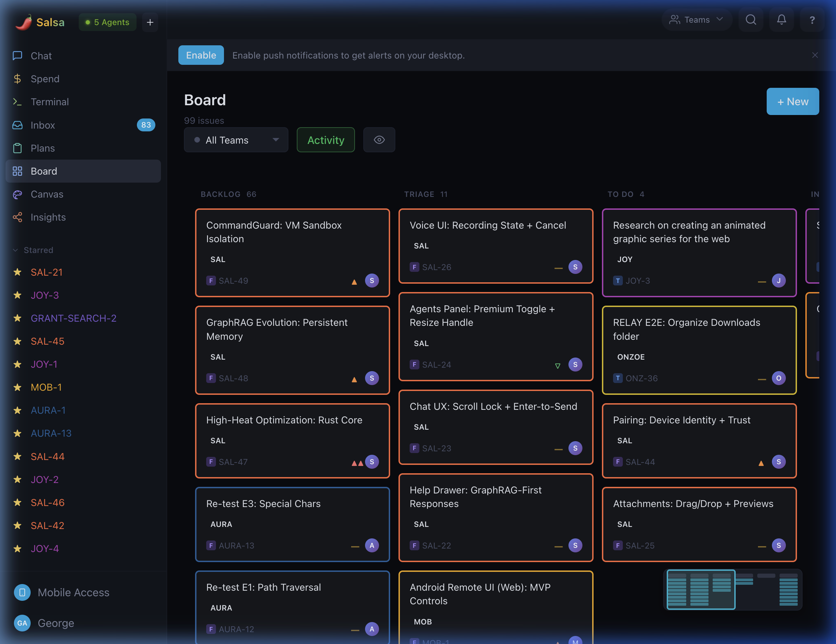Screen dimensions: 836x644
Task: Open the Inbox showing 83 unread
Action: [43, 125]
